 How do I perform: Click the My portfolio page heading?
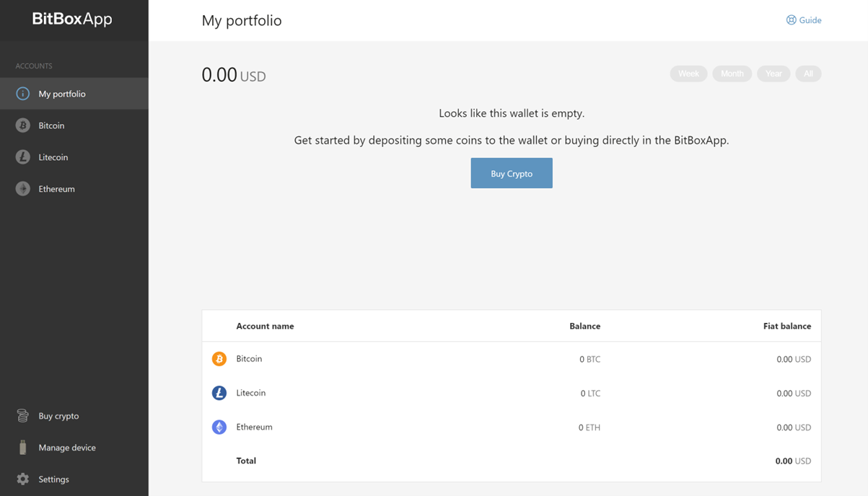[x=242, y=20]
